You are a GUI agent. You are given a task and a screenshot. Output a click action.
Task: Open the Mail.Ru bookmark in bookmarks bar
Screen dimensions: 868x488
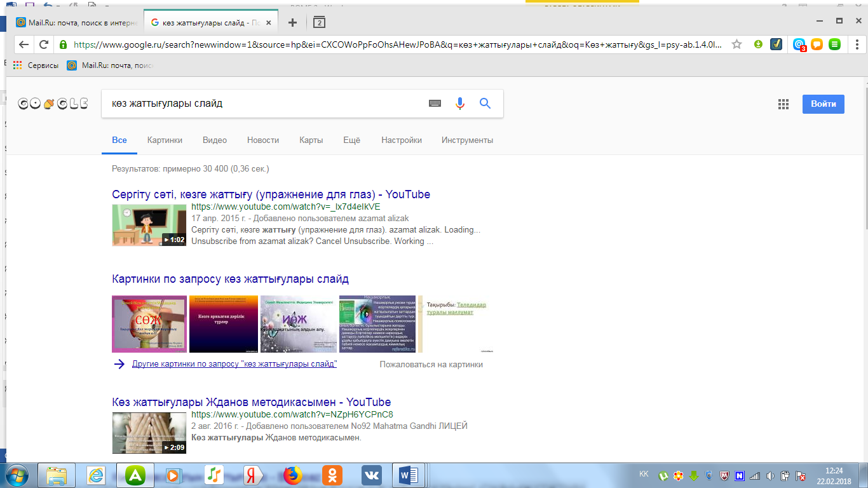tap(111, 65)
